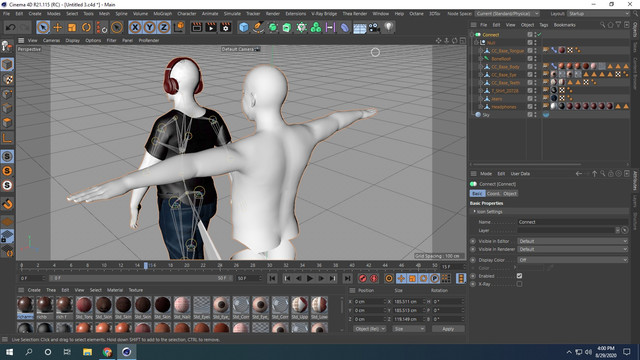Open the Object Manager search icon
This screenshot has width=640, height=360.
(x=602, y=25)
